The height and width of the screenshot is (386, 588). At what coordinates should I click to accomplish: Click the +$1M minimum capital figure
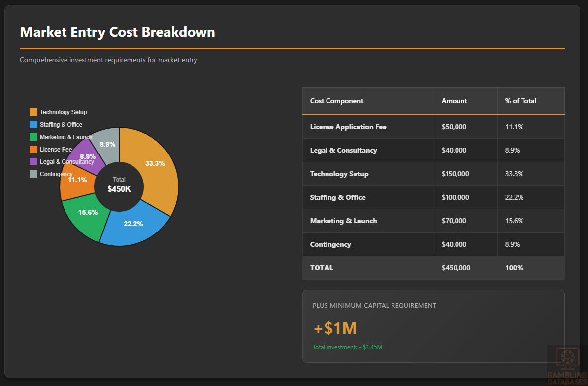[335, 328]
